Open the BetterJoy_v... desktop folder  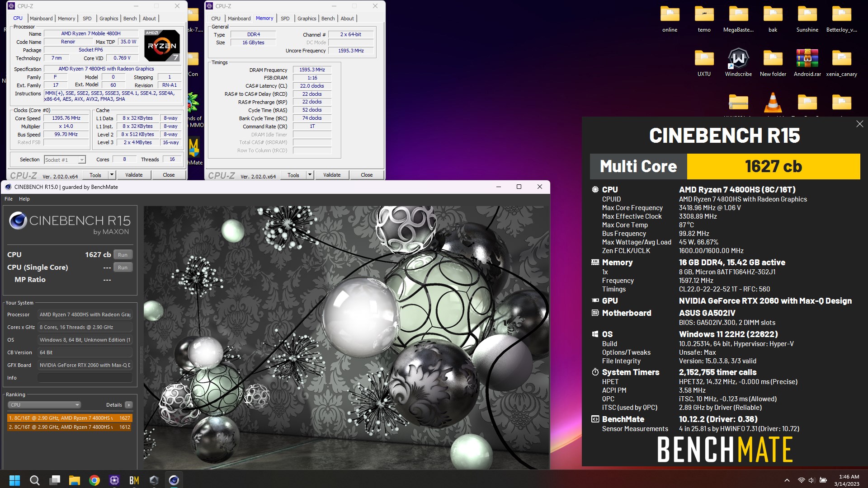841,19
